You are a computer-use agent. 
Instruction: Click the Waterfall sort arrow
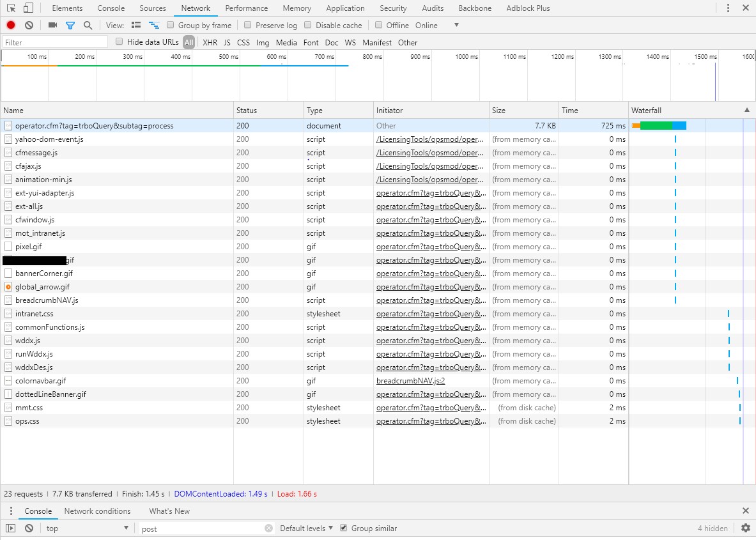747,111
